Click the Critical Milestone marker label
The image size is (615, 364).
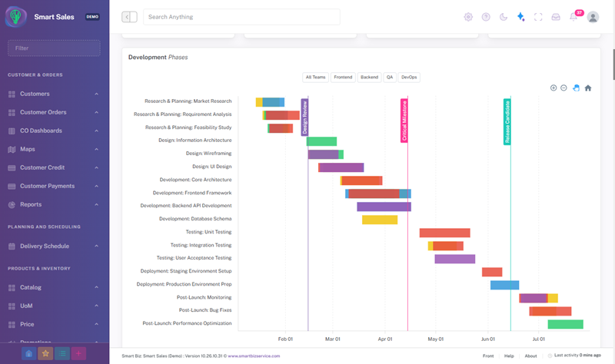click(x=404, y=121)
